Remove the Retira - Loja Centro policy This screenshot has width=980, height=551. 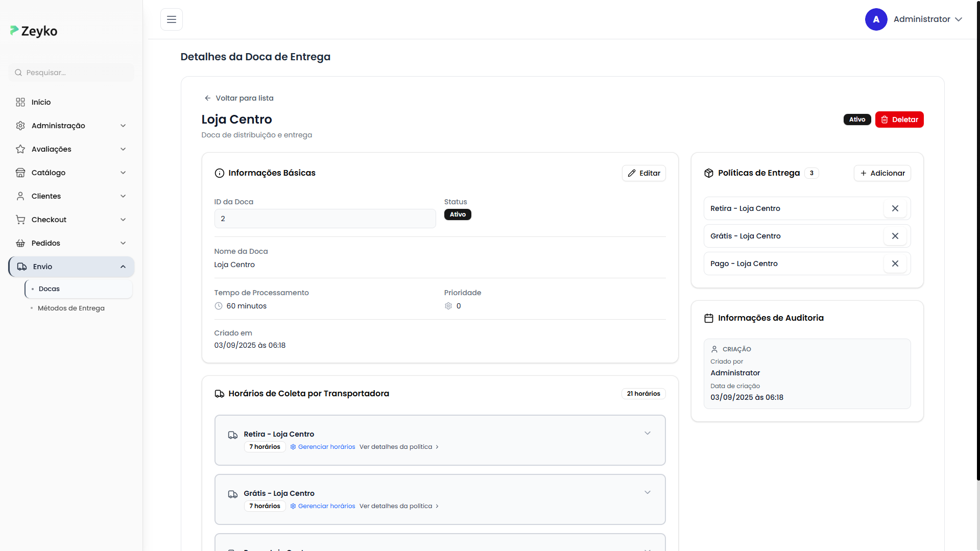895,208
